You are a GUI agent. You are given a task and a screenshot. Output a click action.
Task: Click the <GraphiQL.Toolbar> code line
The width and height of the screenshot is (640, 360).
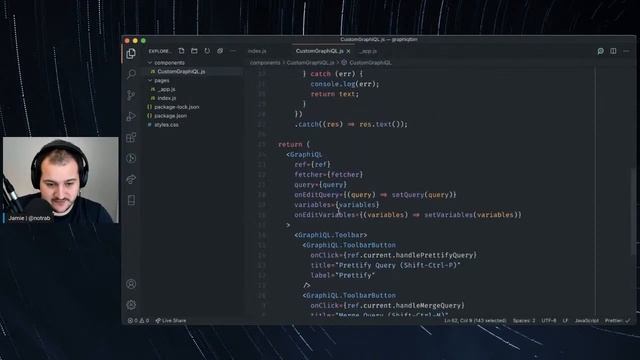(x=331, y=235)
